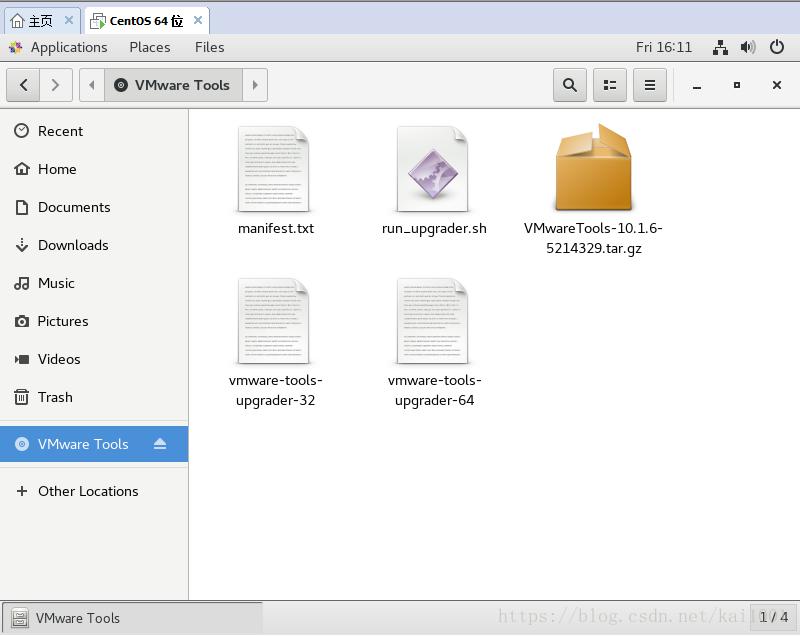800x636 pixels.
Task: Go to Home in the sidebar
Action: pos(94,169)
